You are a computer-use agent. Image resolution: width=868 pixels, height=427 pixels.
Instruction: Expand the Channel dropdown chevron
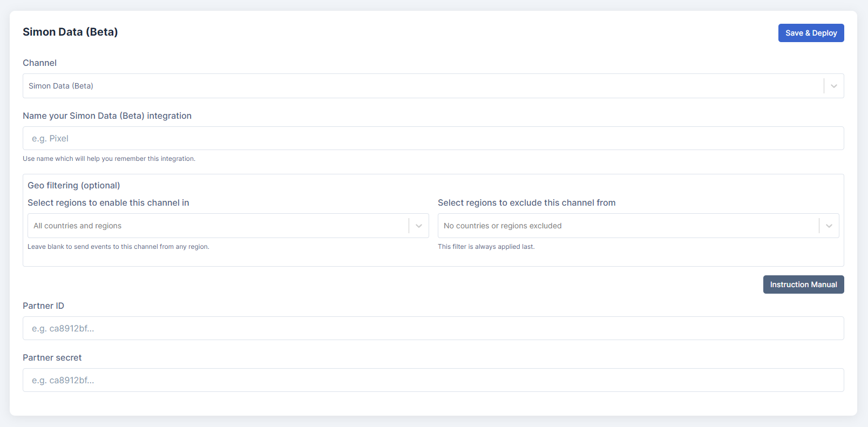pos(834,86)
